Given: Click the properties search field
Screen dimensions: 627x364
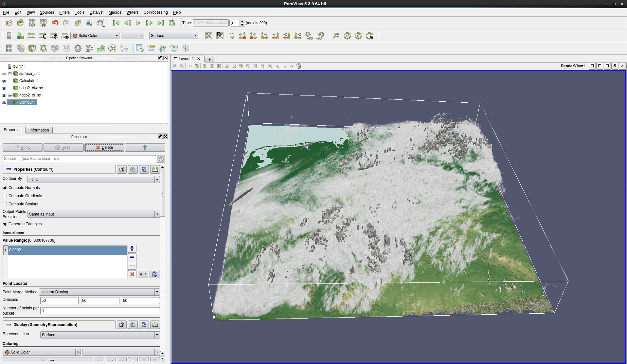Looking at the screenshot, I should (x=79, y=159).
